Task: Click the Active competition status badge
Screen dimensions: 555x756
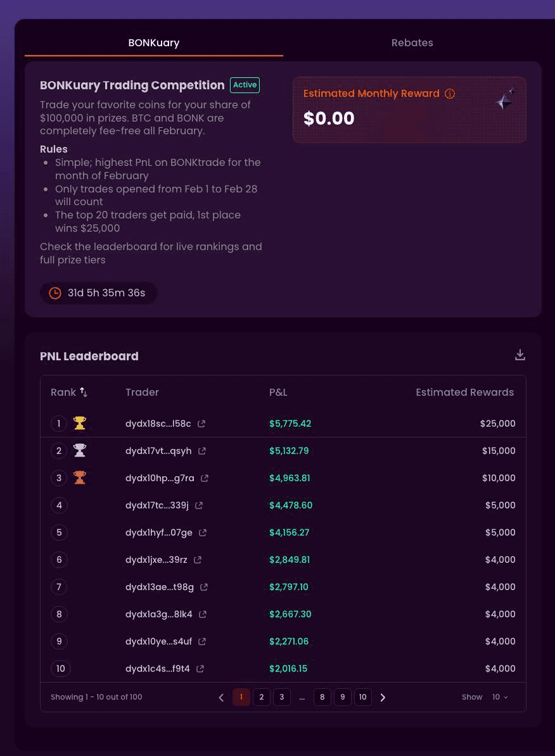Action: click(x=245, y=85)
